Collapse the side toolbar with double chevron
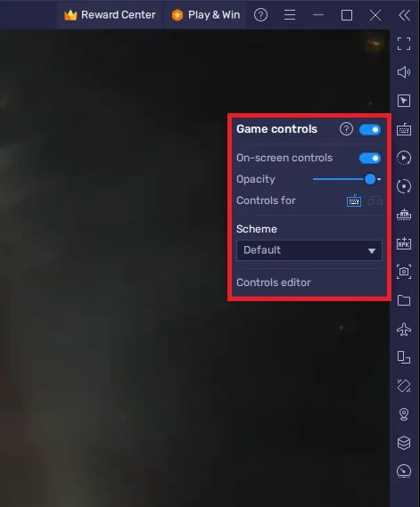This screenshot has width=420, height=507. point(404,15)
